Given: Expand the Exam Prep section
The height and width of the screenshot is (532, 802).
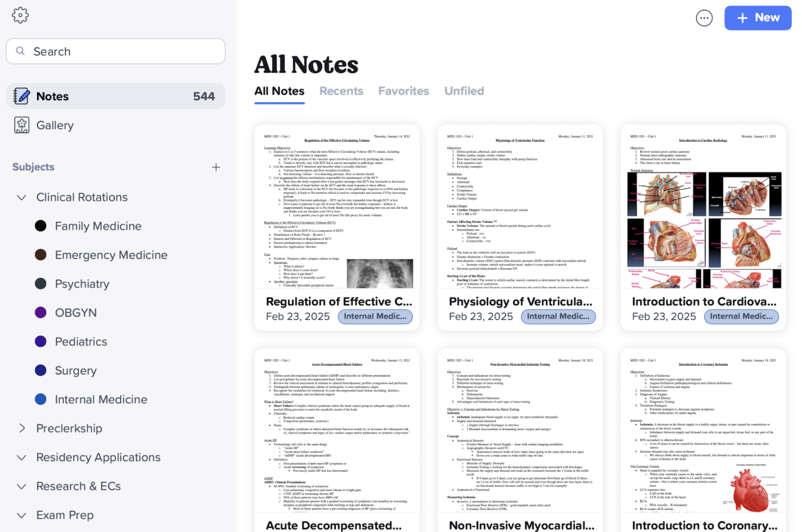Looking at the screenshot, I should point(21,515).
